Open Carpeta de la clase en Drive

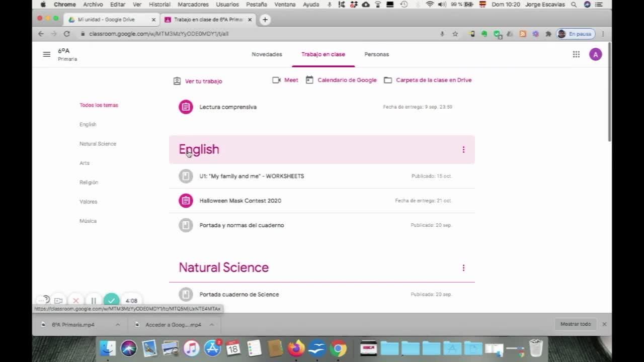coord(434,80)
